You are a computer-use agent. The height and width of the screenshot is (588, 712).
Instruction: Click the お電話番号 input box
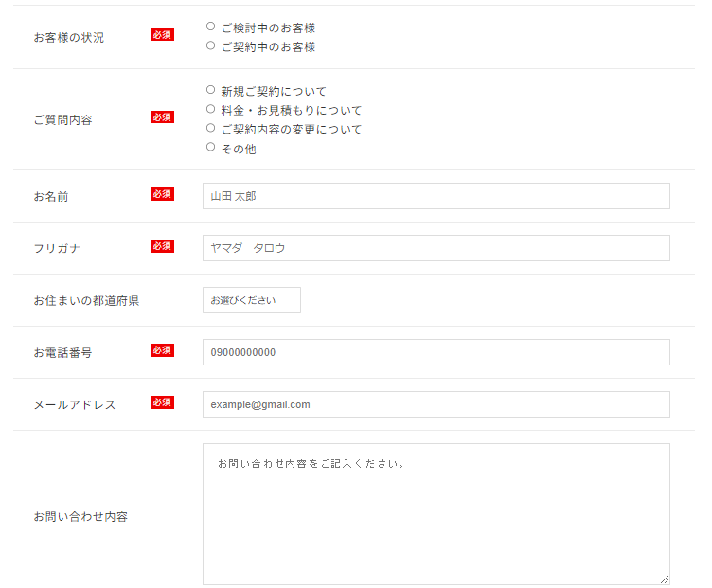(x=436, y=352)
